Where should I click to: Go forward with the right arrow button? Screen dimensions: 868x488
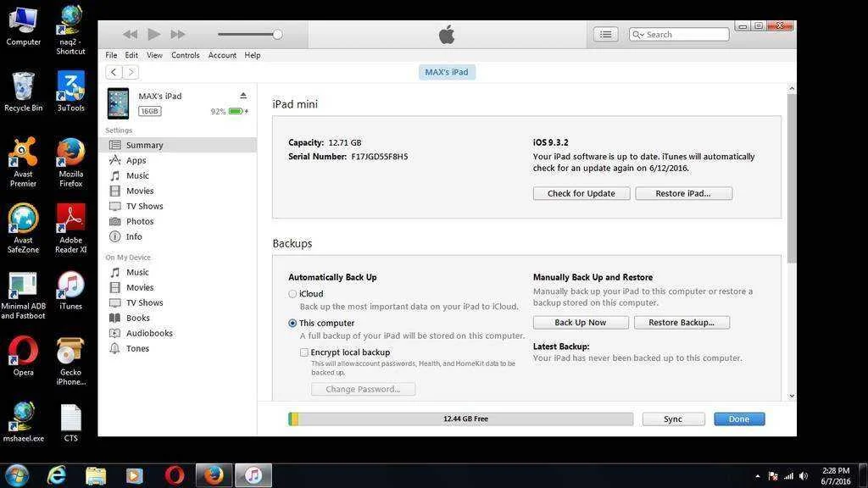click(x=131, y=72)
